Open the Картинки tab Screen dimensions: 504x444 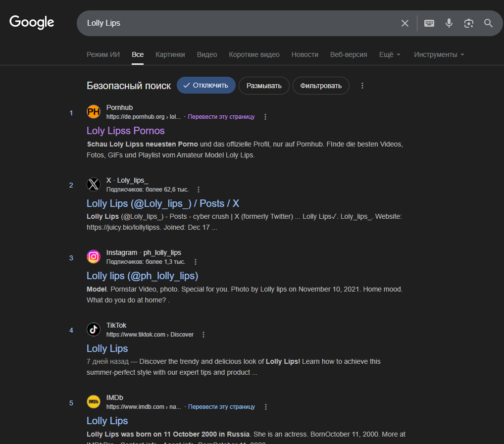pyautogui.click(x=170, y=54)
